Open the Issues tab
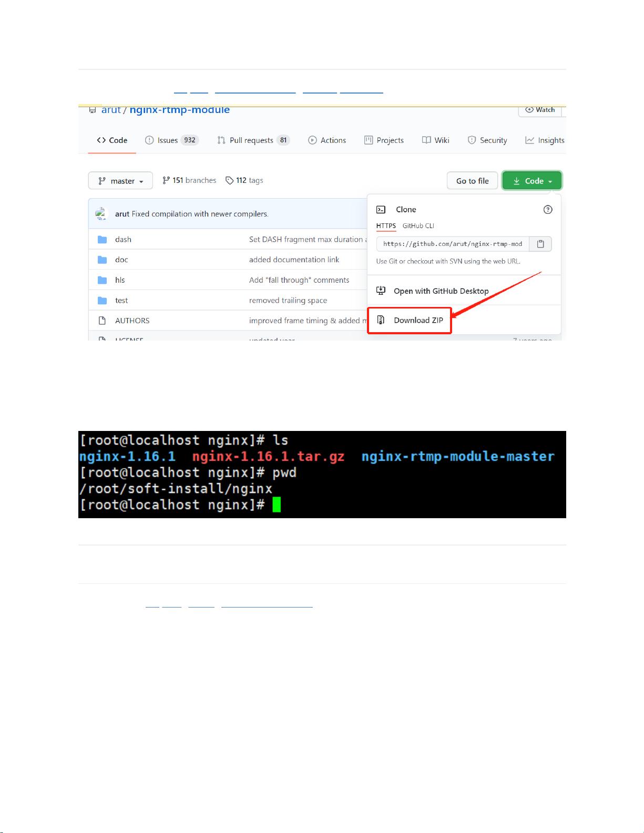Image resolution: width=644 pixels, height=833 pixels. (171, 140)
